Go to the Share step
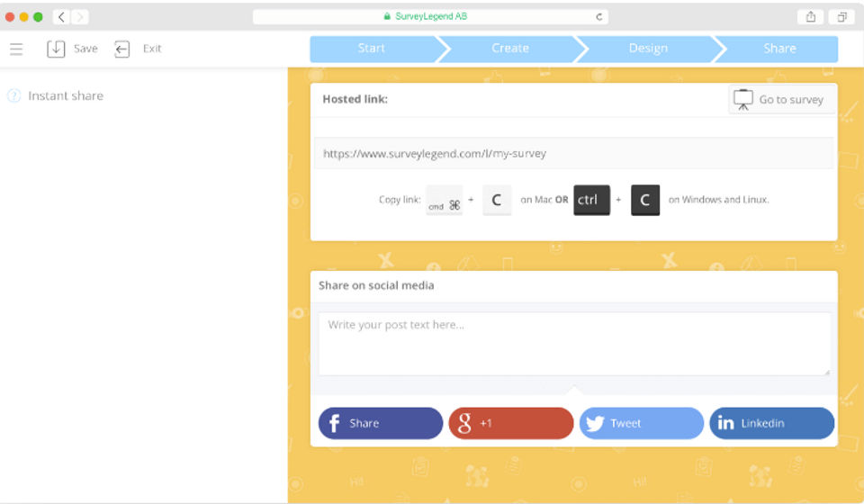 (x=779, y=49)
